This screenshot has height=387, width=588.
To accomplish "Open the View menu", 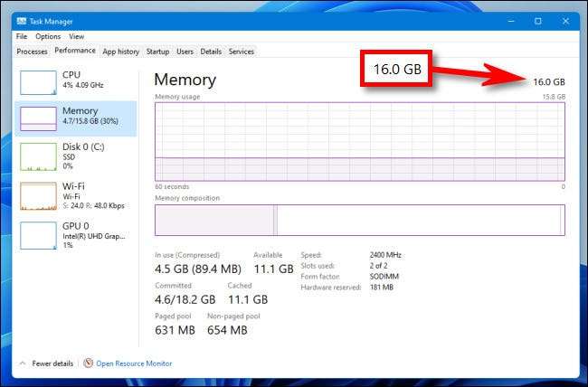I will coord(77,36).
